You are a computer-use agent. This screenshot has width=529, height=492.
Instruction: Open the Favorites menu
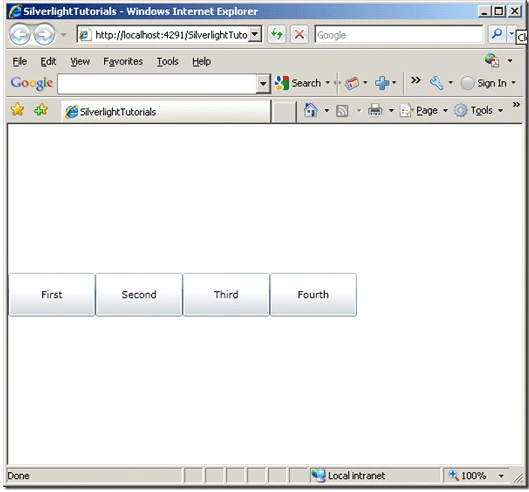(x=123, y=61)
